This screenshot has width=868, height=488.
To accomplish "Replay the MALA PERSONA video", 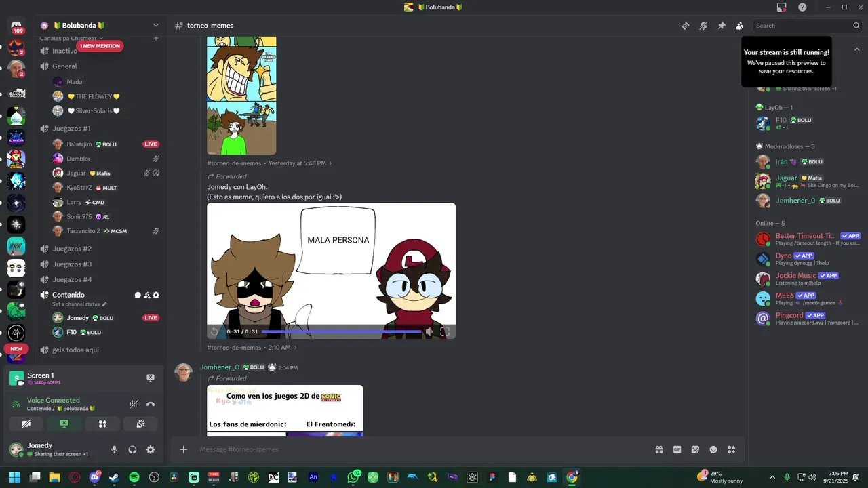I will coord(215,331).
